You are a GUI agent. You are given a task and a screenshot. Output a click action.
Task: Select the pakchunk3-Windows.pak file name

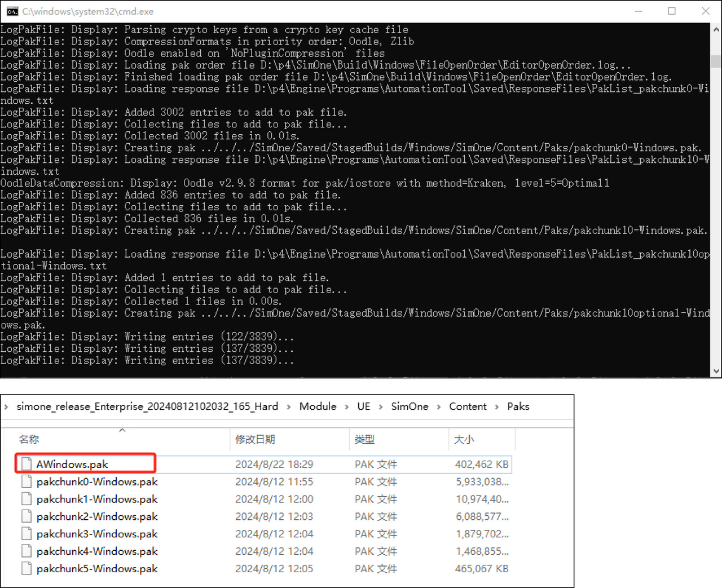[97, 534]
